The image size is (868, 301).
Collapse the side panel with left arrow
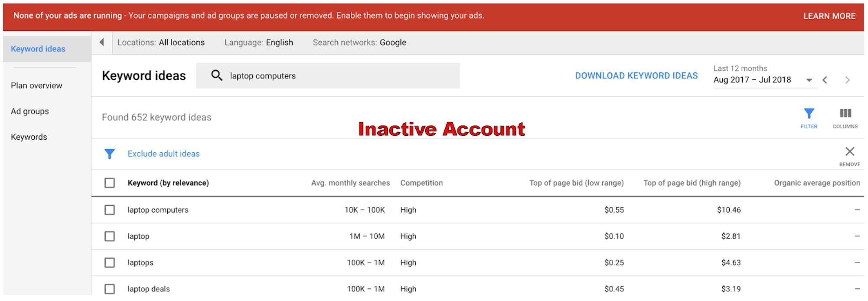[x=102, y=42]
